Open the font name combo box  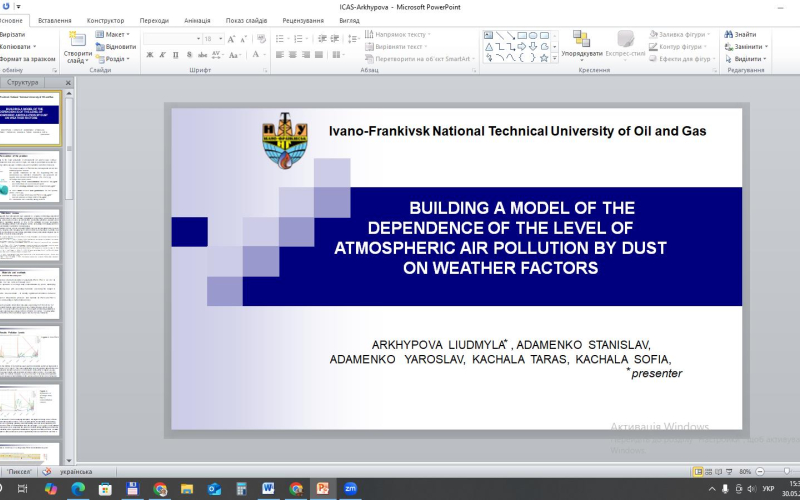click(x=172, y=39)
